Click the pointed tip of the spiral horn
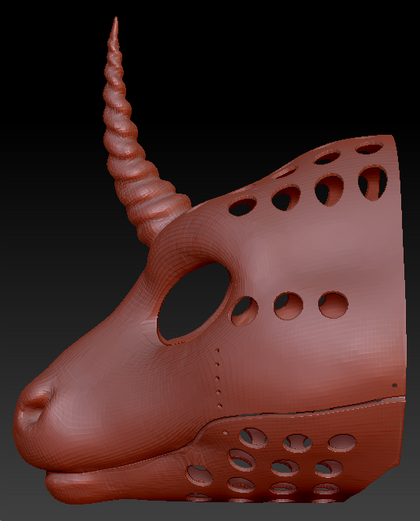Image resolution: width=420 pixels, height=521 pixels. coord(115,24)
